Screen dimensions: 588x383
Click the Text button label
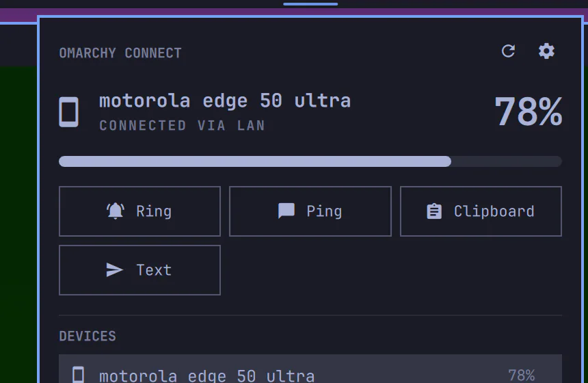click(154, 270)
